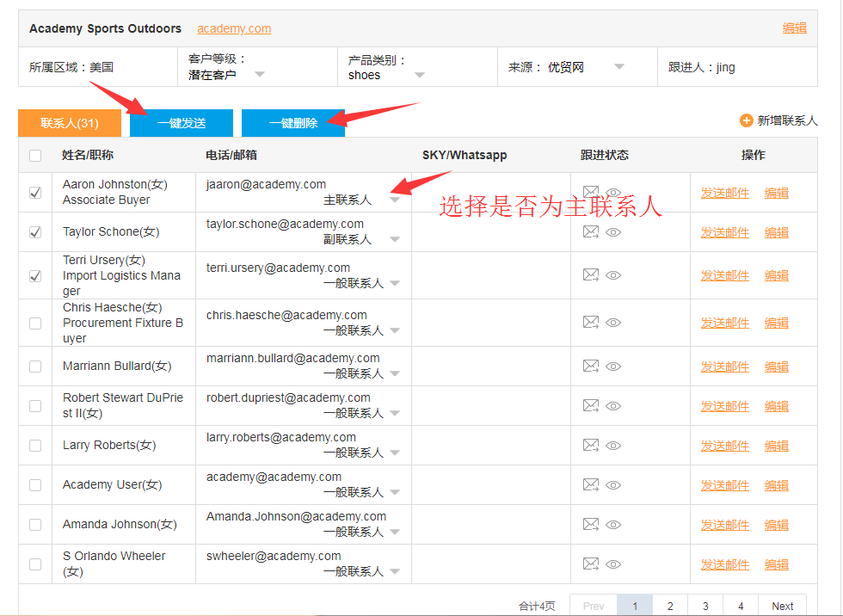Viewport: 843px width, 616px height.
Task: Click eye icon in Marriann Bullard row
Action: point(613,367)
